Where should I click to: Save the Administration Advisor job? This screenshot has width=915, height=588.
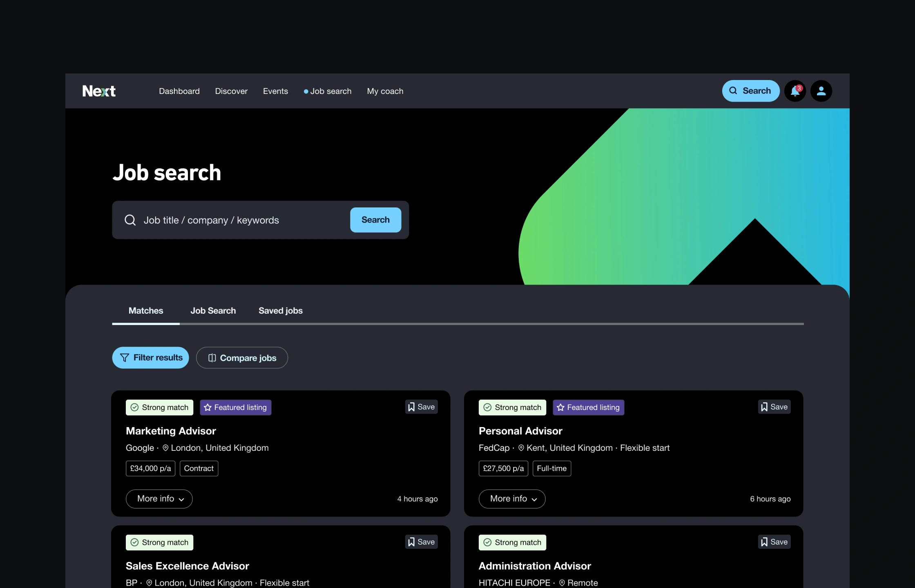tap(774, 542)
